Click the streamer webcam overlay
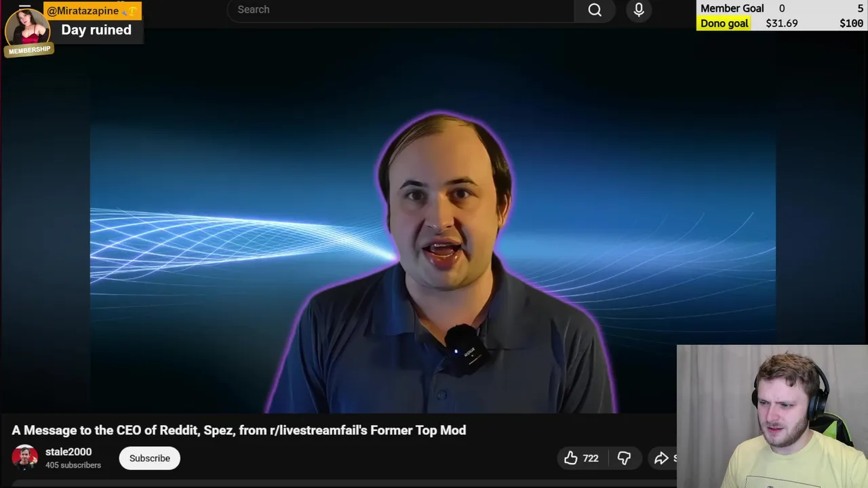The width and height of the screenshot is (868, 488). pos(772,417)
